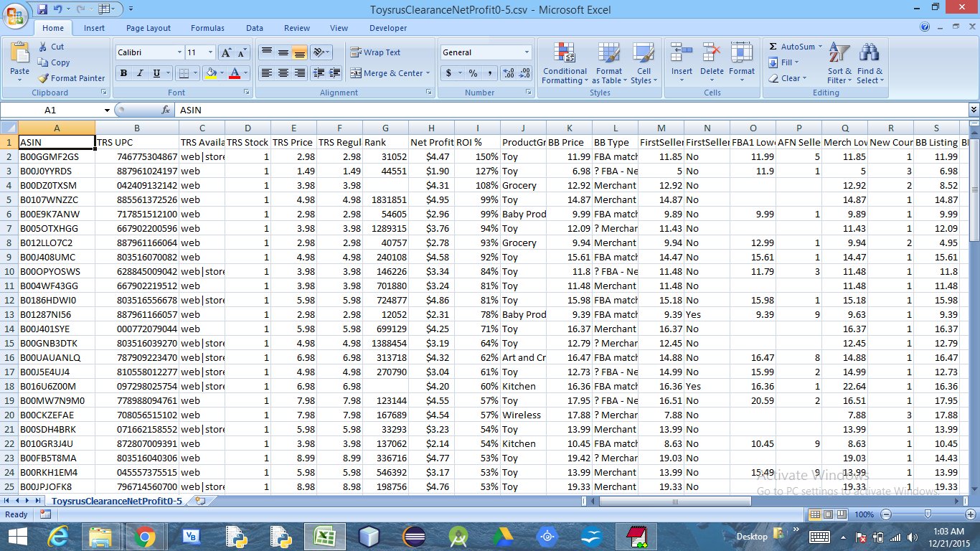Expand the Merge & Center dropdown arrow

click(x=428, y=73)
